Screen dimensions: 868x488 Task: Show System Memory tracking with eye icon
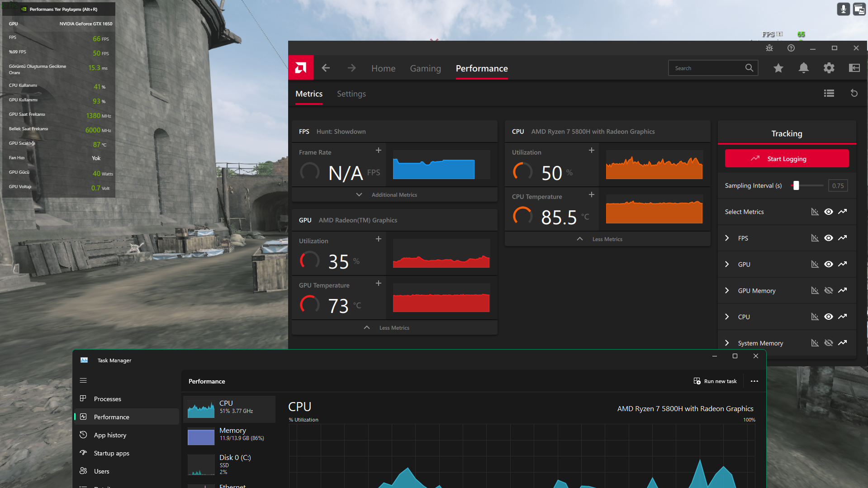click(x=829, y=343)
